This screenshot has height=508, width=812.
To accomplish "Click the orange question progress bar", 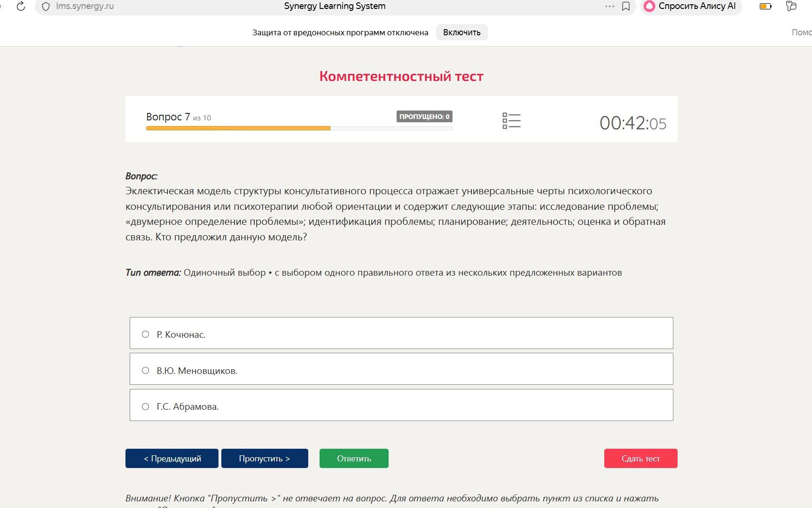I will coord(238,128).
